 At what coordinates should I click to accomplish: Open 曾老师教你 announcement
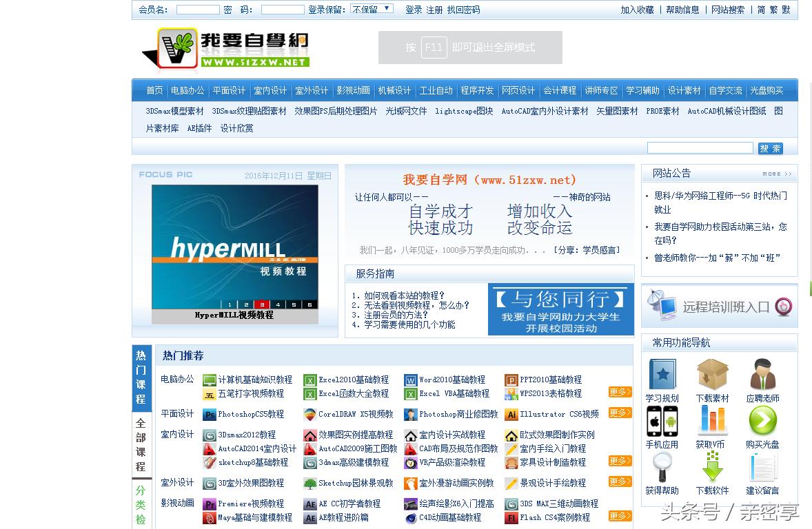coord(718,258)
